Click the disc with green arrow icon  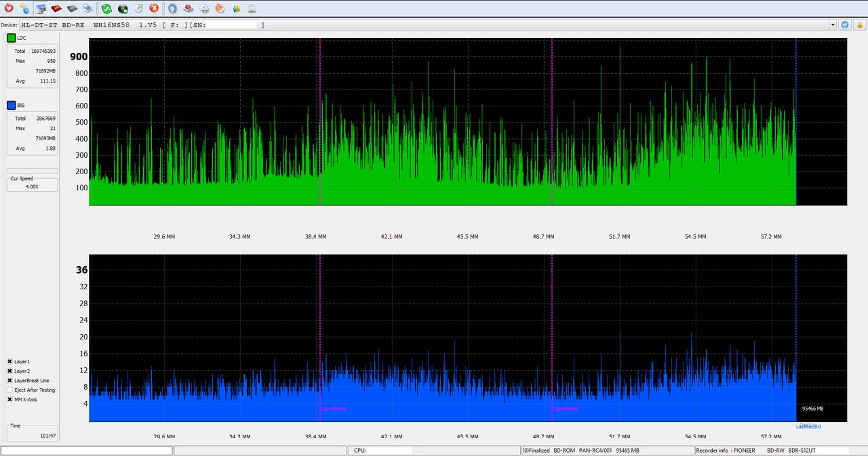138,8
